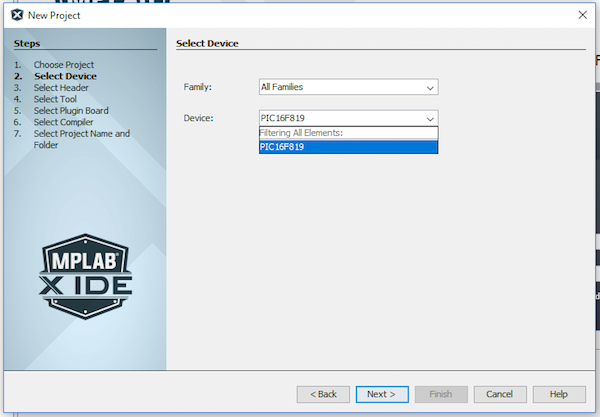Viewport: 600px width, 417px height.
Task: Open the Family dropdown showing All Families
Action: (x=348, y=87)
